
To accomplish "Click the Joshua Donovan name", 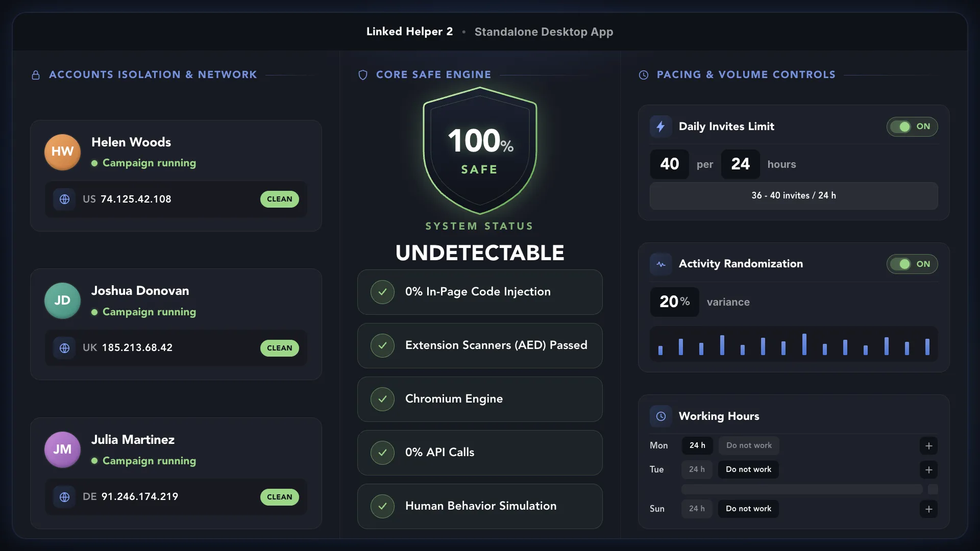I will tap(140, 291).
